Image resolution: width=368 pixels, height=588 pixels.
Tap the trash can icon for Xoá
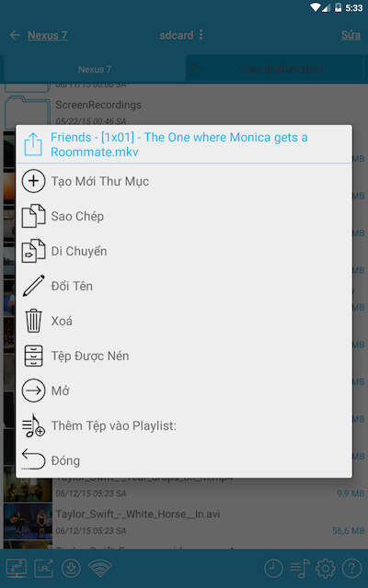click(33, 321)
